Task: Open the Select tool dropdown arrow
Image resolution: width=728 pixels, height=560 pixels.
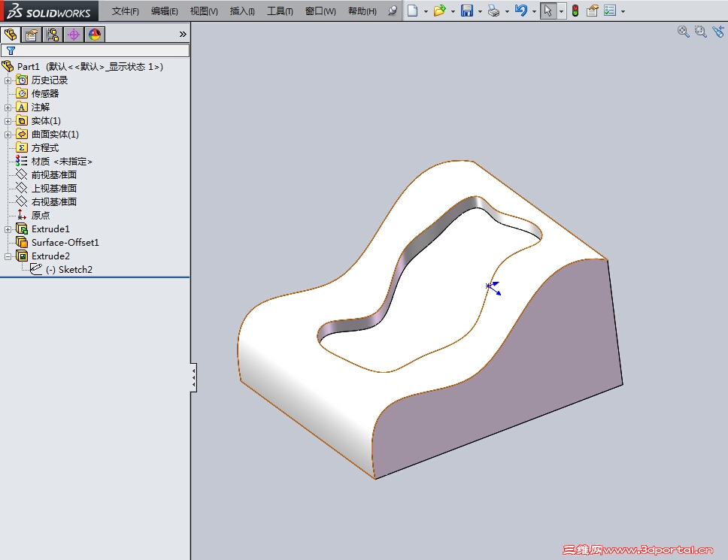Action: [x=561, y=11]
